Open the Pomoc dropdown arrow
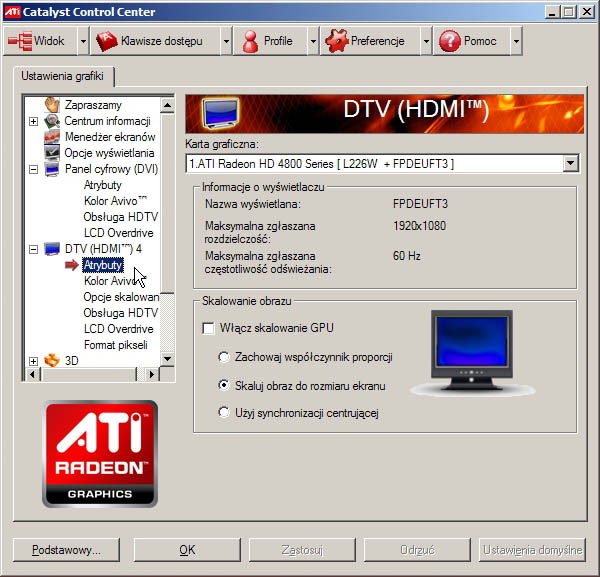 (x=516, y=41)
